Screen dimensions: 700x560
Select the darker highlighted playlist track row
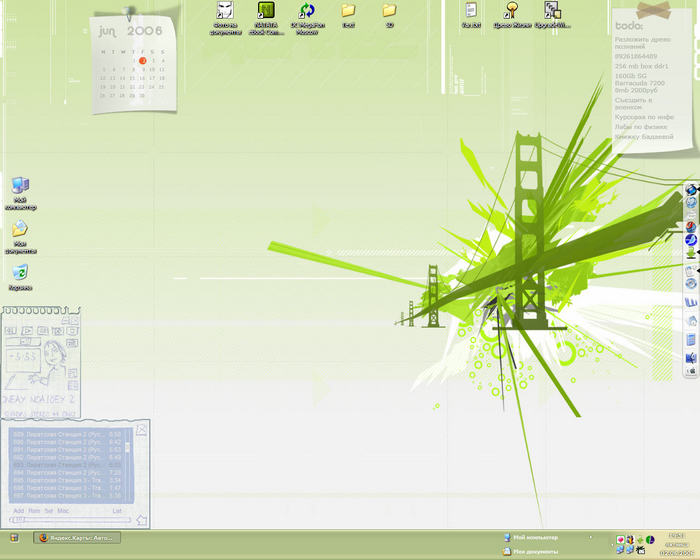pyautogui.click(x=67, y=465)
